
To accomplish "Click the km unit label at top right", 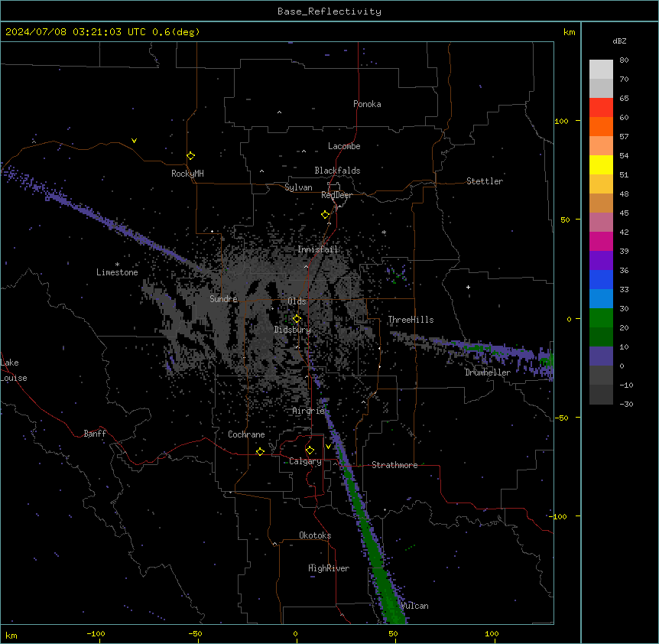I will click(x=569, y=32).
